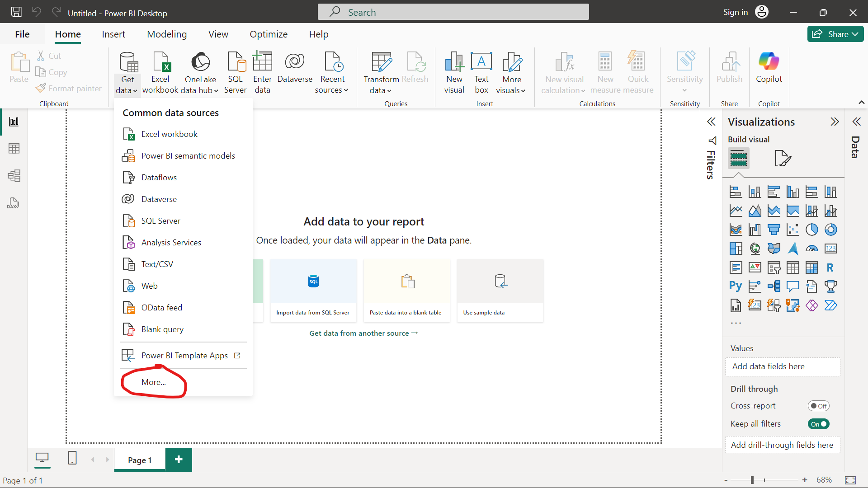Switch to mobile layout icon
Viewport: 868px width, 488px height.
pyautogui.click(x=72, y=458)
